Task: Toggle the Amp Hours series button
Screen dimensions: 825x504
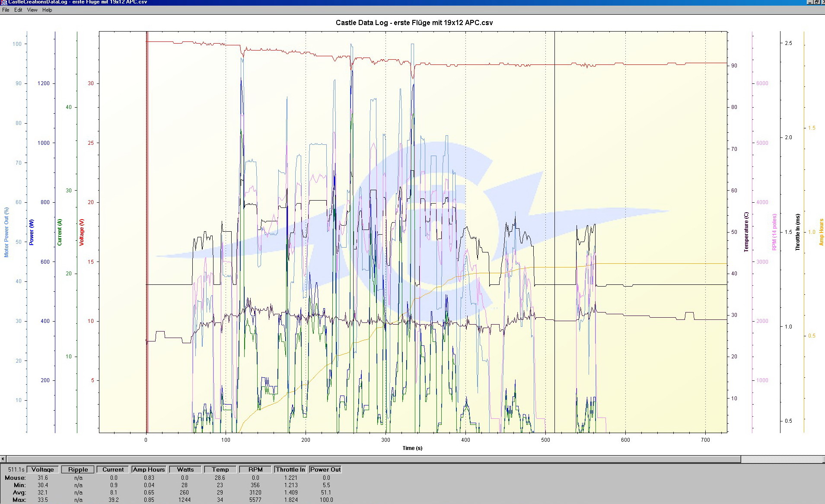Action: click(x=149, y=469)
